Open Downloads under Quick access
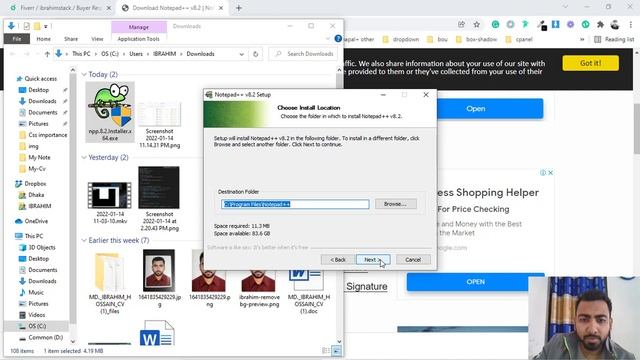This screenshot has height=360, width=640. 42,101
